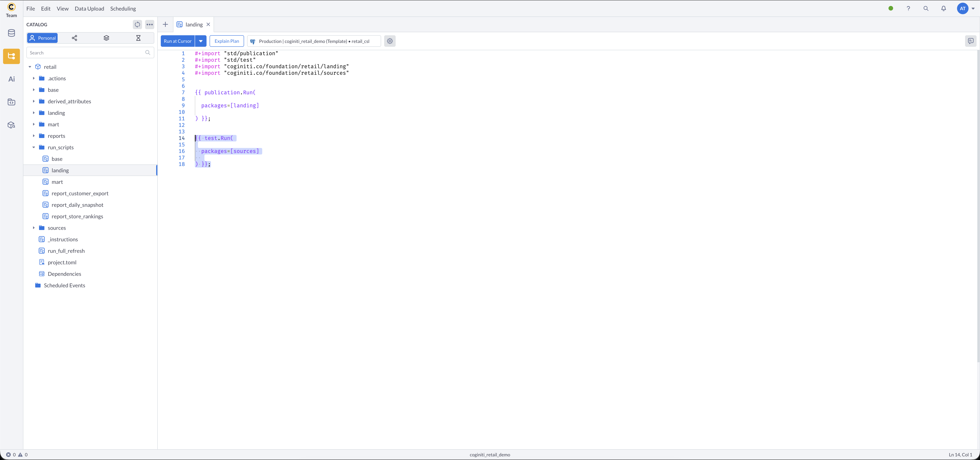
Task: Open the notifications bell
Action: 944,8
